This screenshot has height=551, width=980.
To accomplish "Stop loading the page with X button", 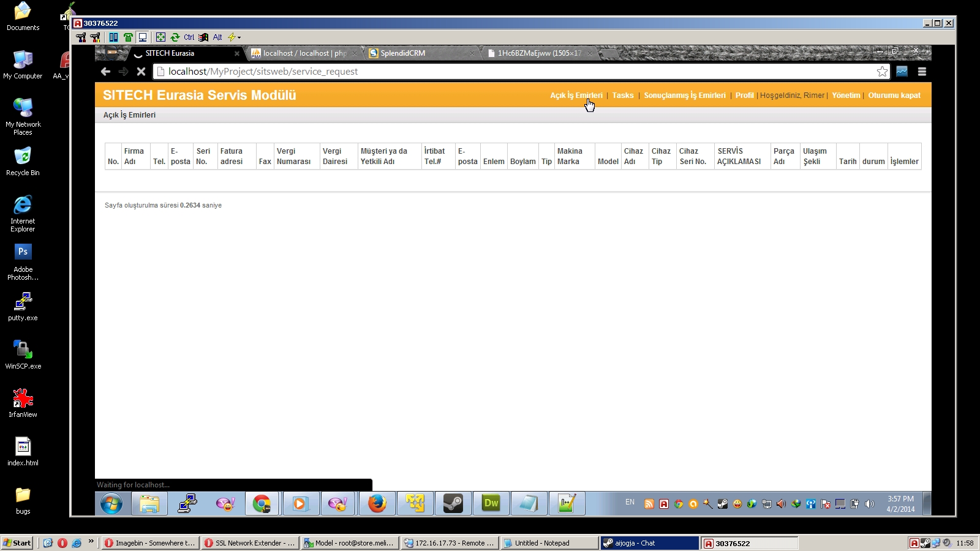I will (141, 72).
